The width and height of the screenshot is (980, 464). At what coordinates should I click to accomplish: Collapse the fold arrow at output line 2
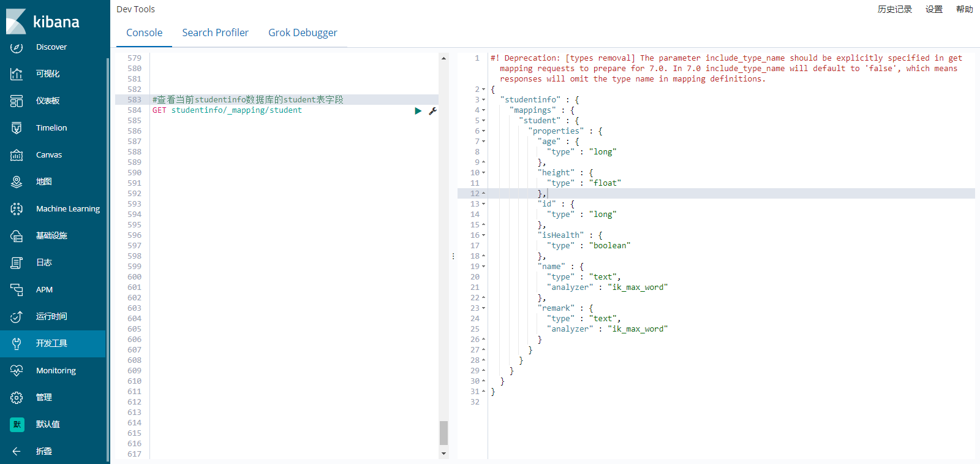pyautogui.click(x=484, y=89)
